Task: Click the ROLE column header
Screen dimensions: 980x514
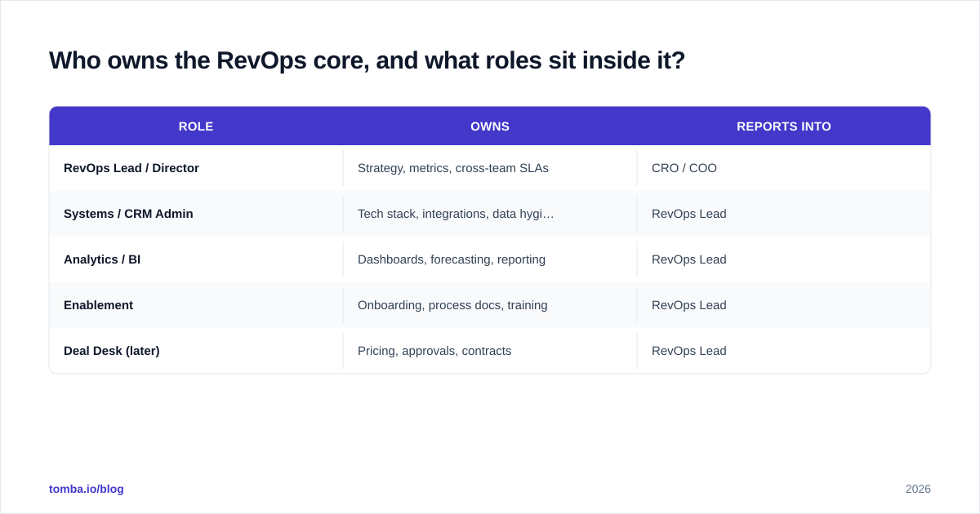Action: (196, 126)
